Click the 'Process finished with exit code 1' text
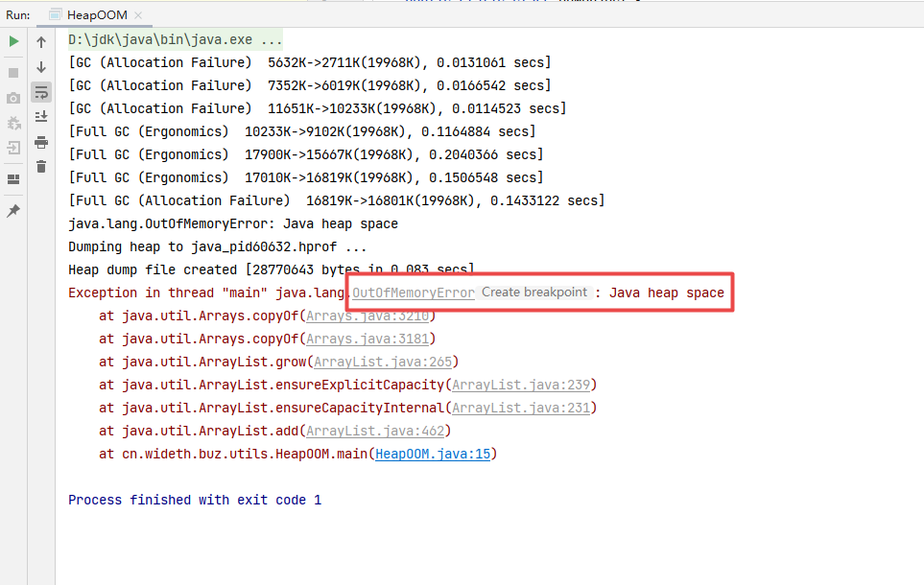The height and width of the screenshot is (585, 924). [195, 501]
